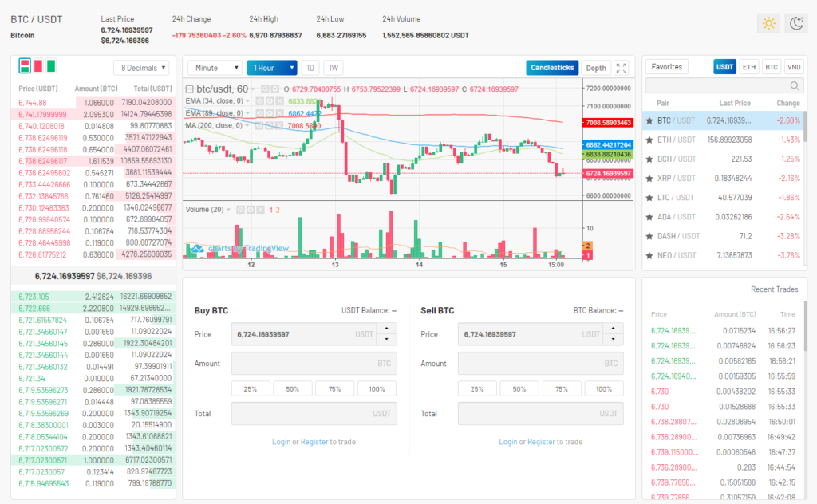Show only sell orders red book icon
The image size is (817, 504).
[x=38, y=66]
